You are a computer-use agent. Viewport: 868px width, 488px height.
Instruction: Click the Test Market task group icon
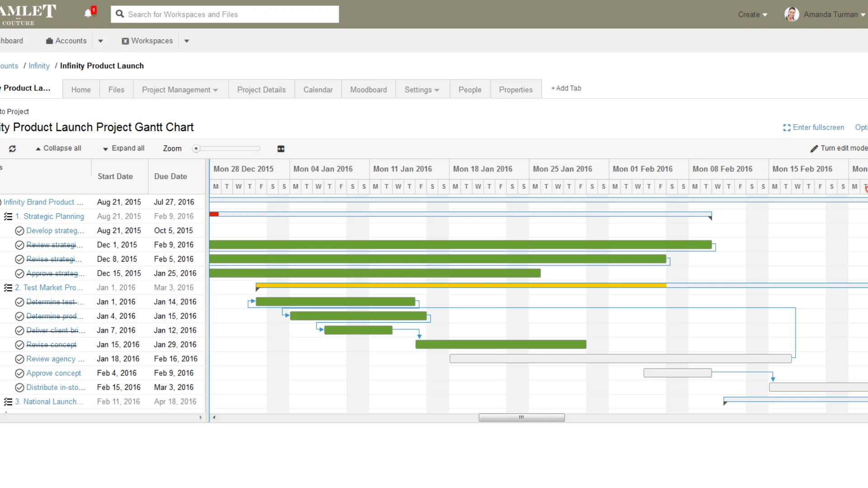(8, 288)
